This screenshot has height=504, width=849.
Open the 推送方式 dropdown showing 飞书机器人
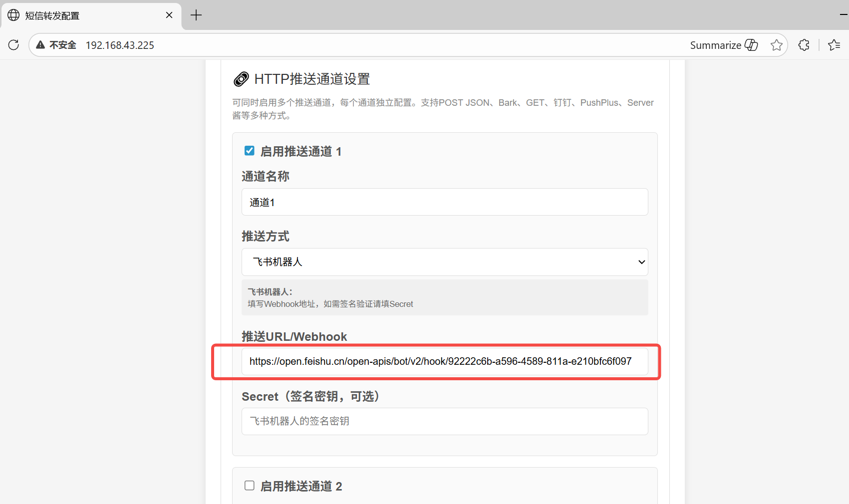pos(444,262)
